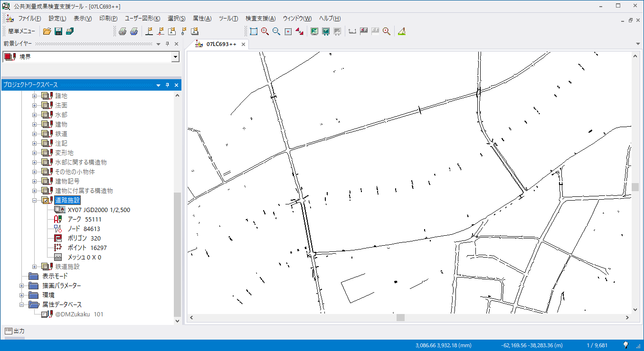The width and height of the screenshot is (644, 351).
Task: Uncheck the 道路施設 layer checkbox
Action: click(x=46, y=200)
